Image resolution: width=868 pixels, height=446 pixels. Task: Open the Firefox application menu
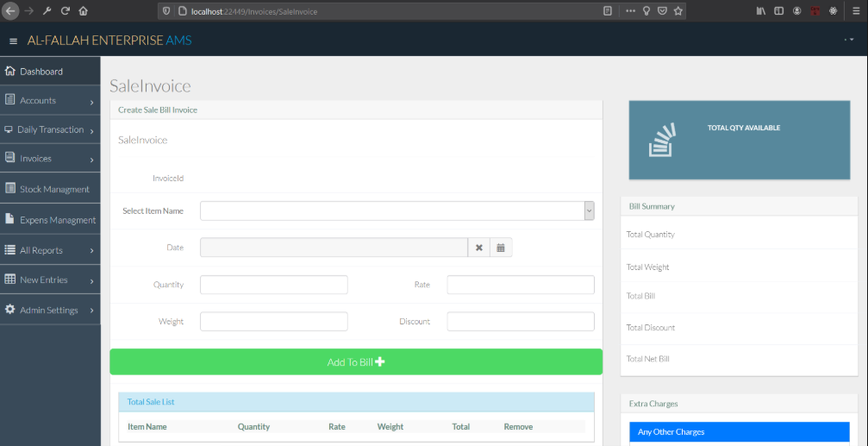[x=853, y=11]
